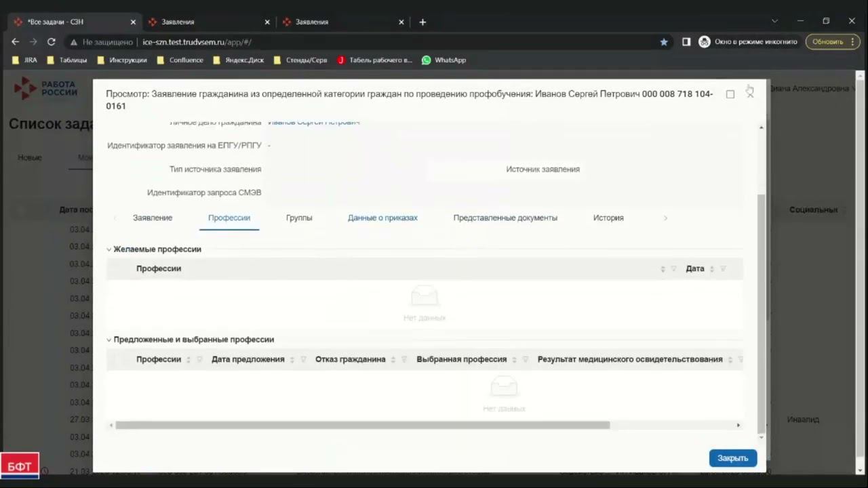Open a new browser tab
Screen dimensions: 868x488
click(x=422, y=22)
